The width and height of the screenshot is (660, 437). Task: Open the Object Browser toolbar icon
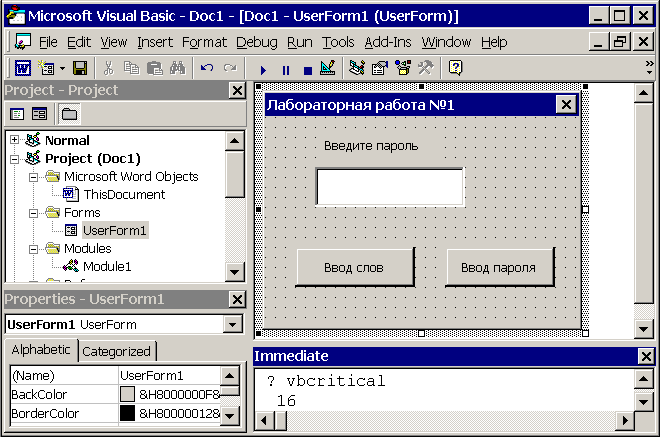403,68
